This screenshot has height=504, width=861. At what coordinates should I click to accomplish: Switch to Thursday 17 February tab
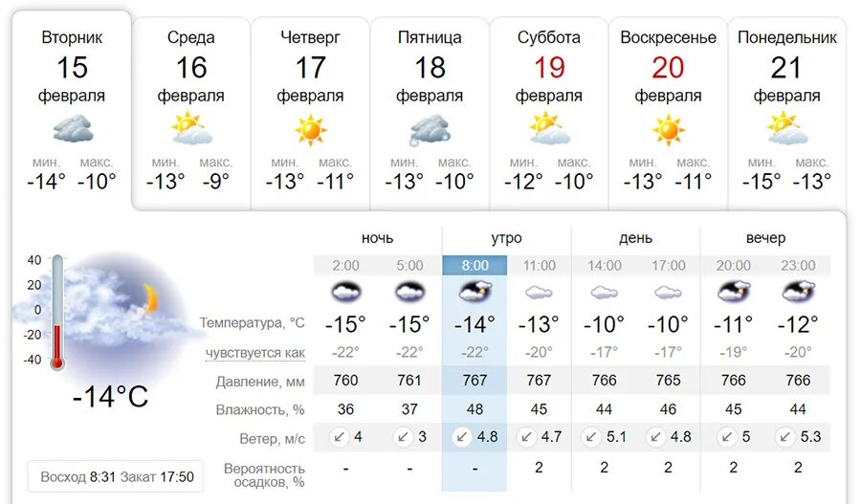310,113
